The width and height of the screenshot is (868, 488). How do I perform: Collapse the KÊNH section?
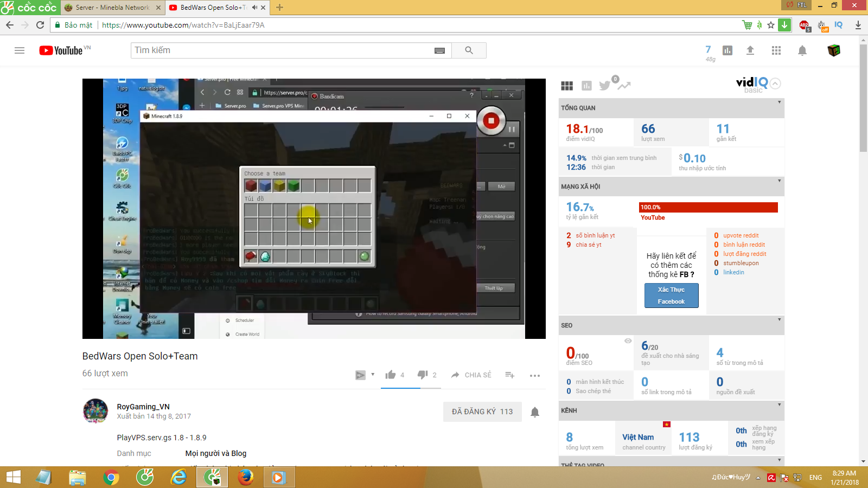point(780,405)
